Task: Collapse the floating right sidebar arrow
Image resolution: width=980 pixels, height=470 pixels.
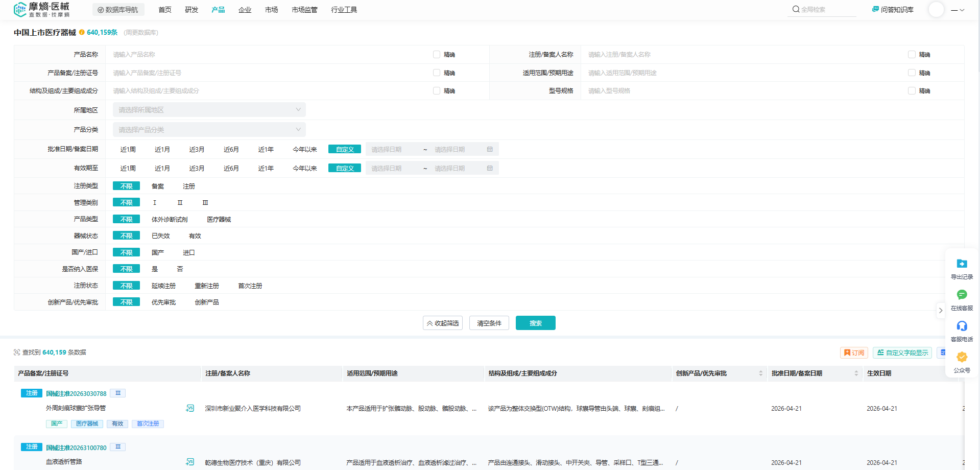Action: pyautogui.click(x=941, y=310)
